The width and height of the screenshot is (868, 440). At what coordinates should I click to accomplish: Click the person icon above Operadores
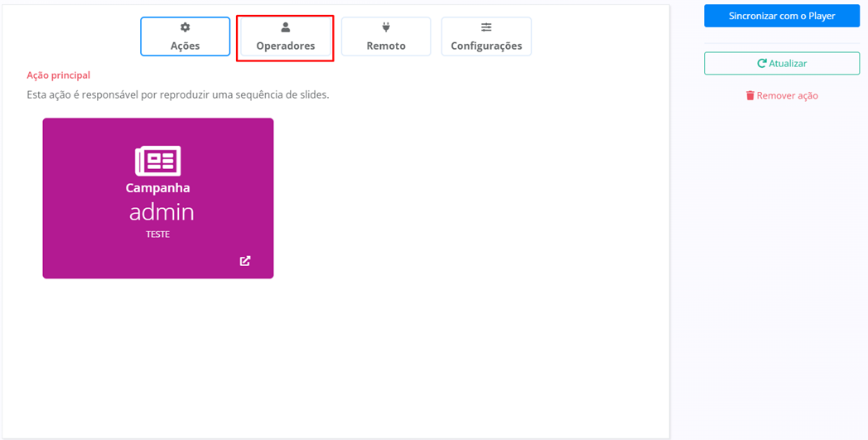coord(286,27)
